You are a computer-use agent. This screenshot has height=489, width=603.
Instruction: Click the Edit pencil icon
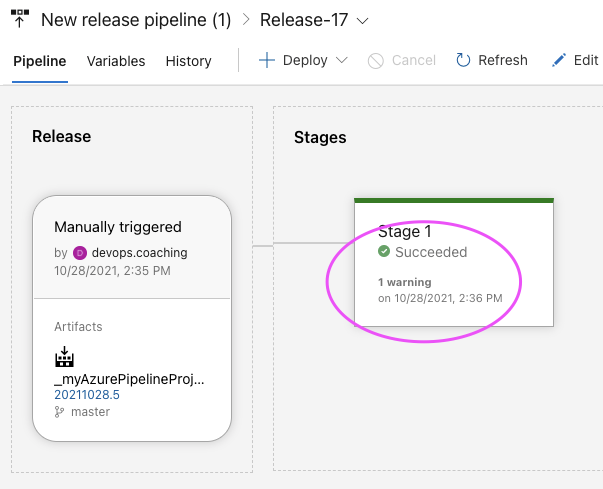coord(560,60)
